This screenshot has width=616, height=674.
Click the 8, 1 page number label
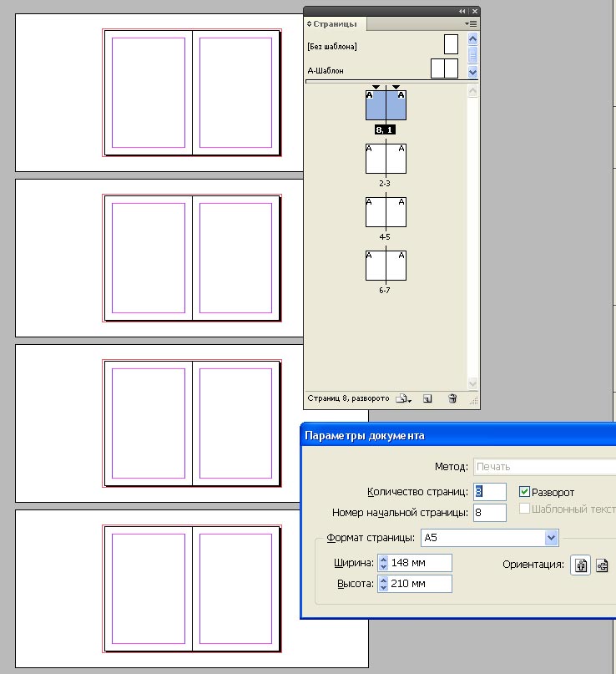click(385, 129)
